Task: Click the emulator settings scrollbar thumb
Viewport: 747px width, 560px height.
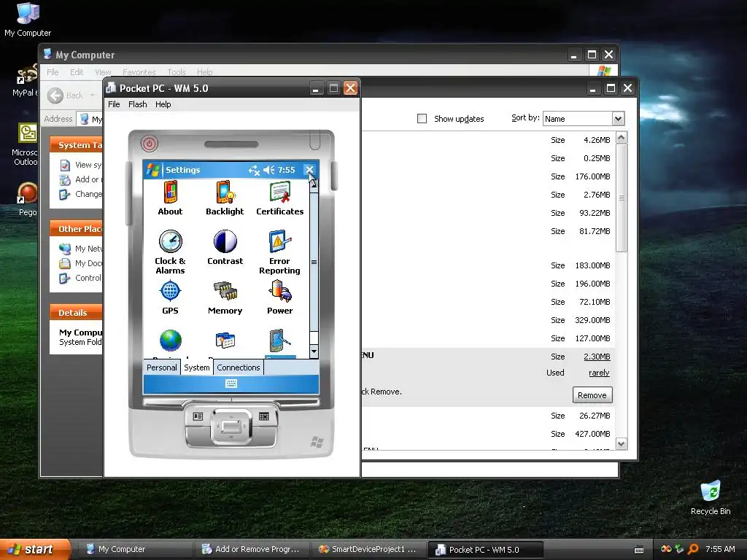Action: 314,262
